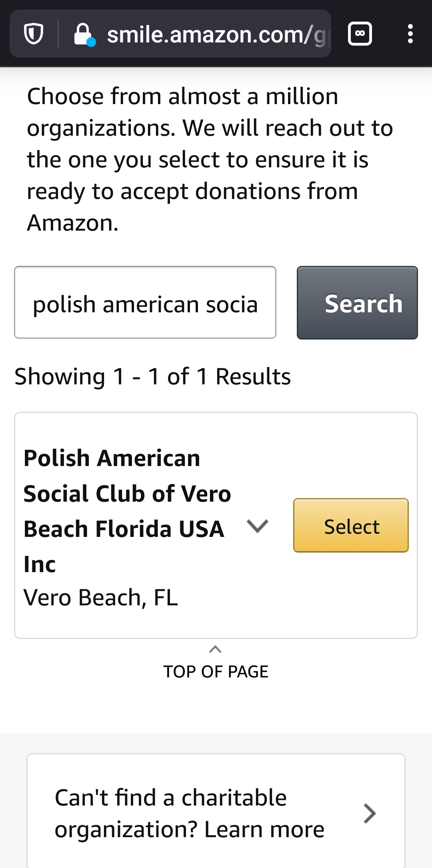Open "Can't find a charitable organization" link

[x=190, y=814]
